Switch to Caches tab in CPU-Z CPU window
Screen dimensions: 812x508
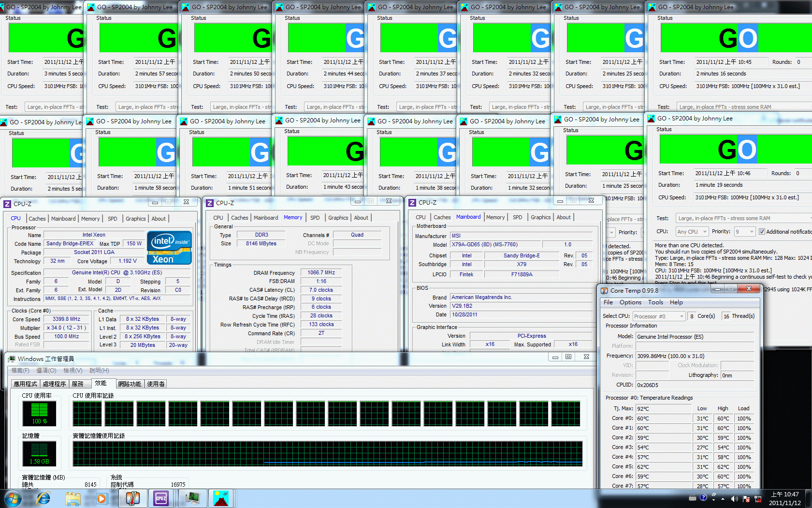tap(37, 219)
